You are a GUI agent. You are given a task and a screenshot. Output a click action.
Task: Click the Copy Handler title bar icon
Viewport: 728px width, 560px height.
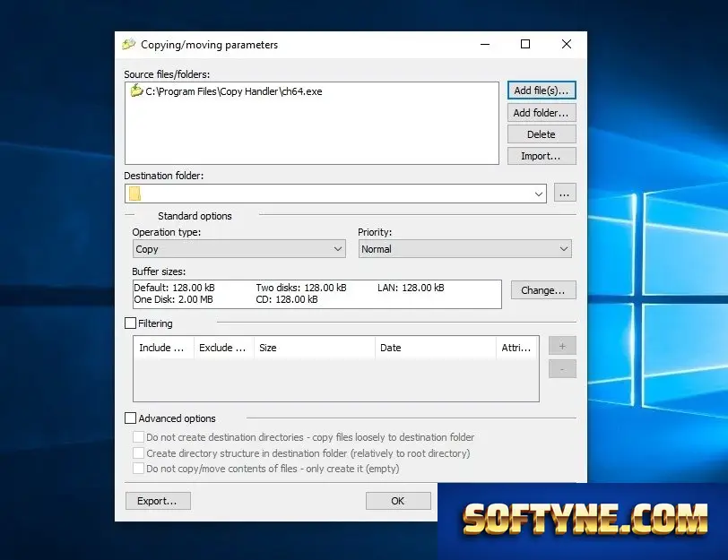click(x=128, y=45)
